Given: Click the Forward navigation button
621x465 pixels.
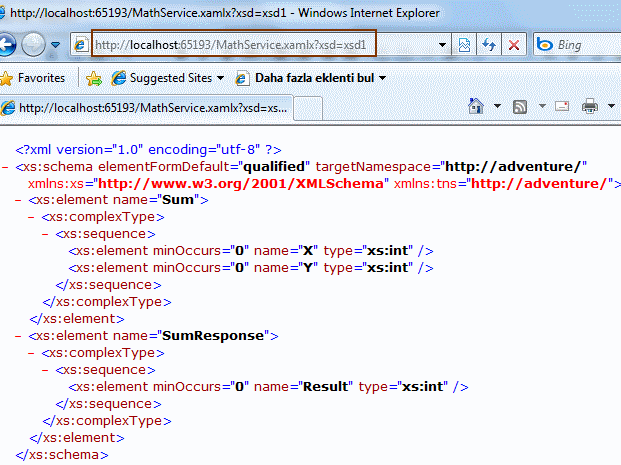Looking at the screenshot, I should [x=34, y=45].
